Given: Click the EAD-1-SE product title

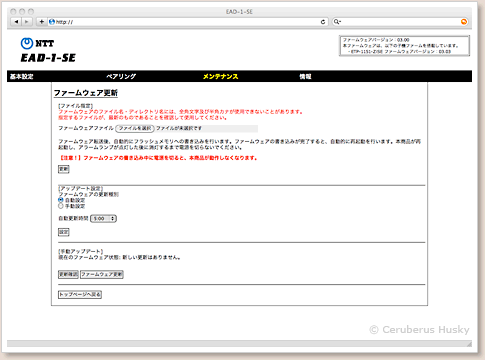Looking at the screenshot, I should 48,58.
